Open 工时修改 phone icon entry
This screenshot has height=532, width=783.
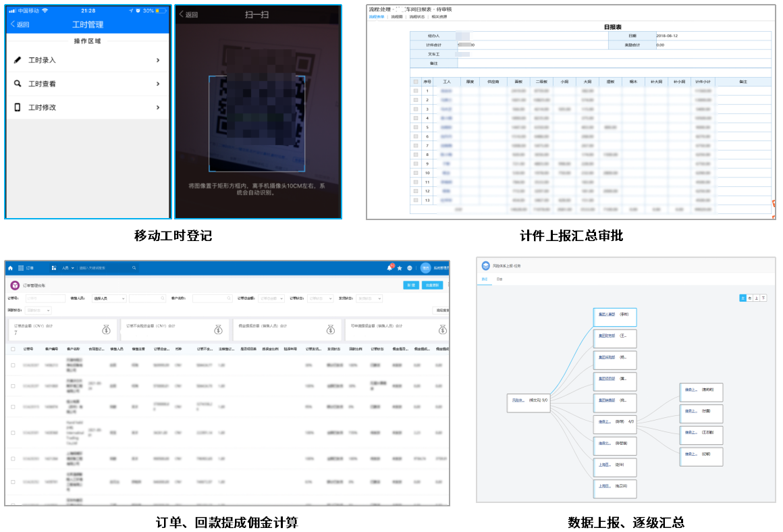pos(18,107)
